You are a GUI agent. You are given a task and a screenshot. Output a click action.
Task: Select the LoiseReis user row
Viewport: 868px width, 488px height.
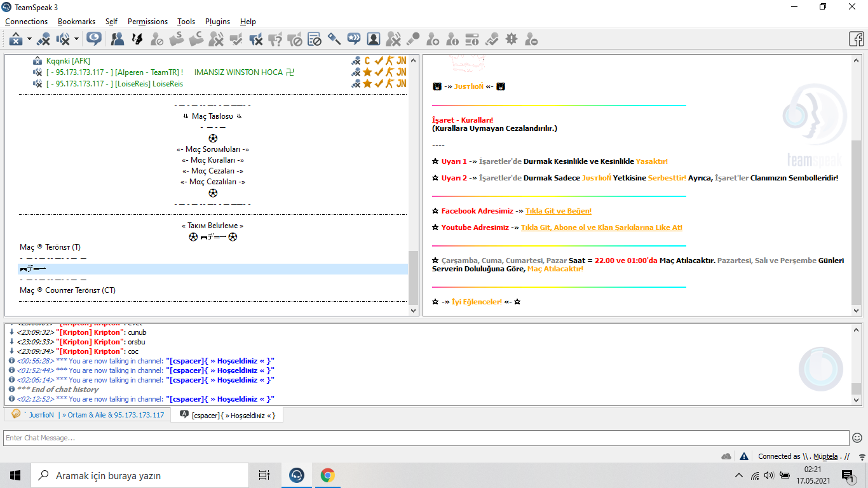[114, 84]
